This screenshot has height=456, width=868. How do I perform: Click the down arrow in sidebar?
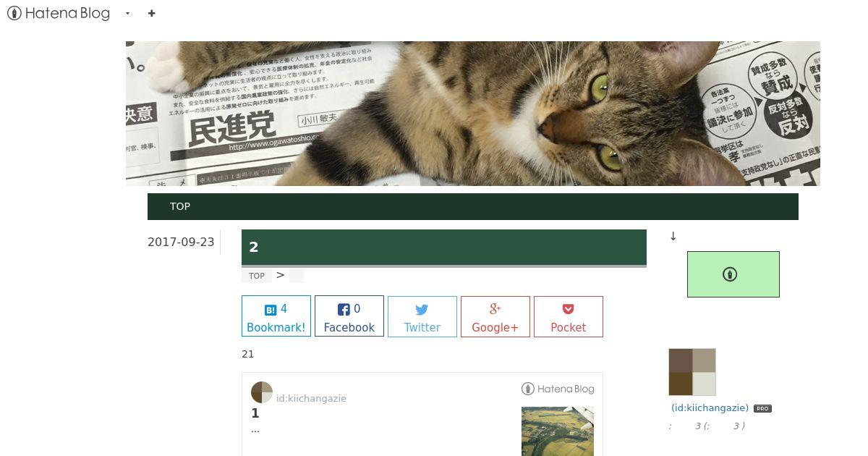tap(673, 236)
